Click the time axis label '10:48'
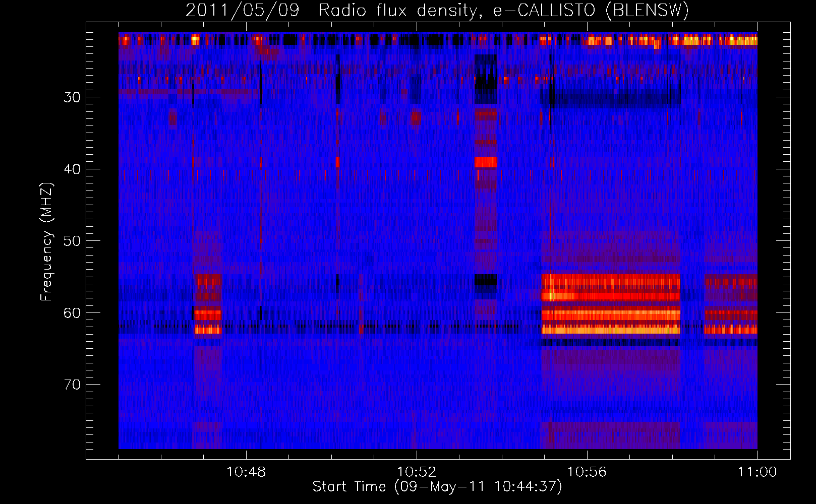 pos(246,472)
